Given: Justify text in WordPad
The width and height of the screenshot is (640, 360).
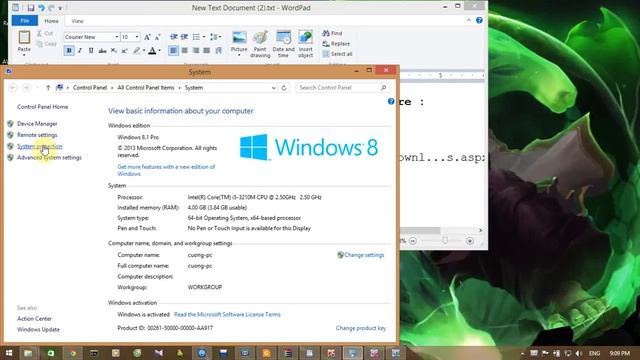Looking at the screenshot, I should 207,51.
